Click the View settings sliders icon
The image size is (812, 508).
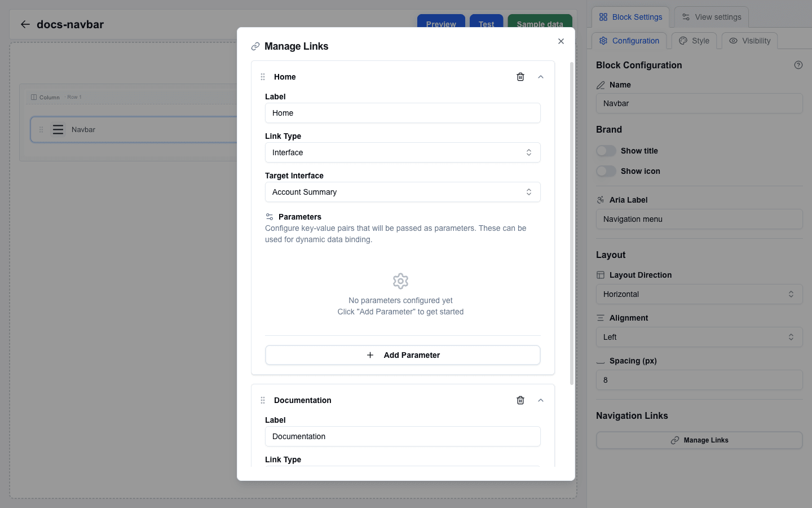[x=686, y=17]
